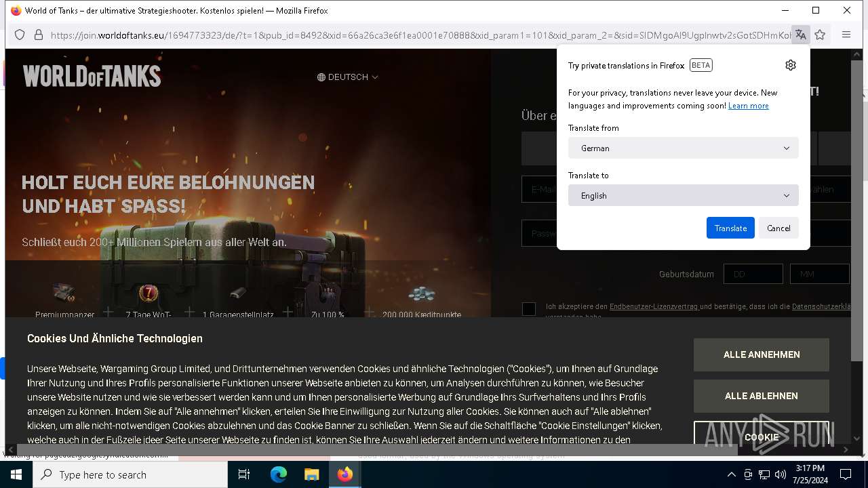Open network status tray icon
This screenshot has width=868, height=488.
[764, 474]
